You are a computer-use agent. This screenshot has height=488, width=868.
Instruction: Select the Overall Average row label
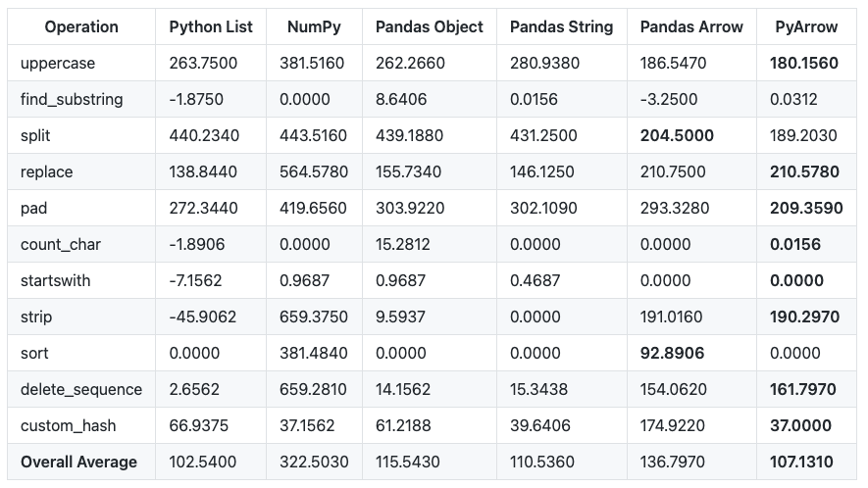(x=78, y=462)
